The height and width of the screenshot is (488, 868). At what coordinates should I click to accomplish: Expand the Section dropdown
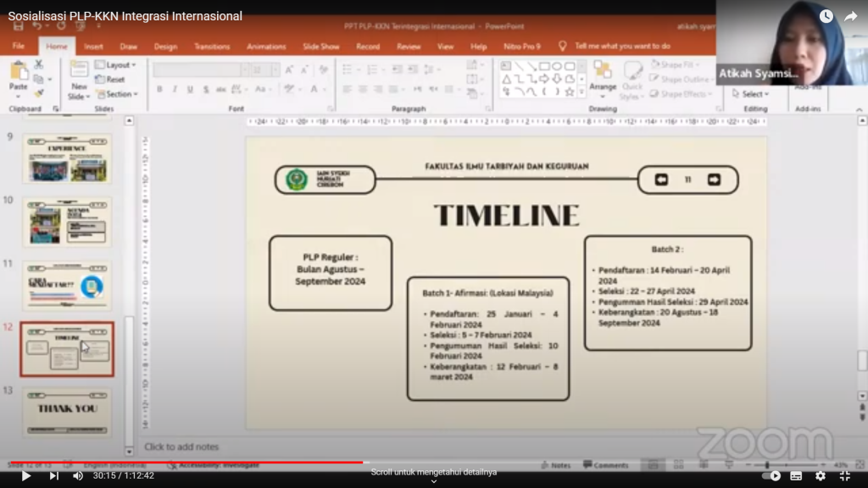(x=117, y=94)
